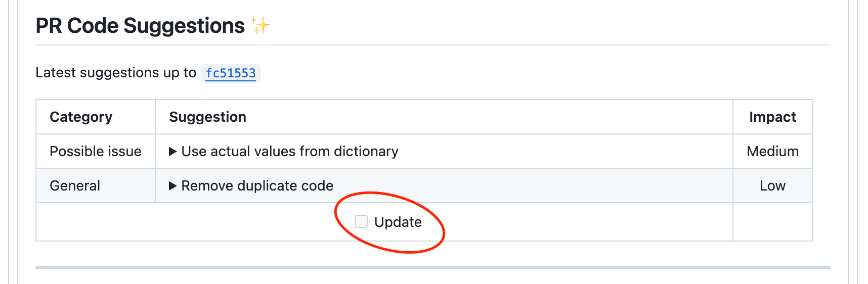Click the thick divider below the table
The image size is (868, 284).
[432, 267]
